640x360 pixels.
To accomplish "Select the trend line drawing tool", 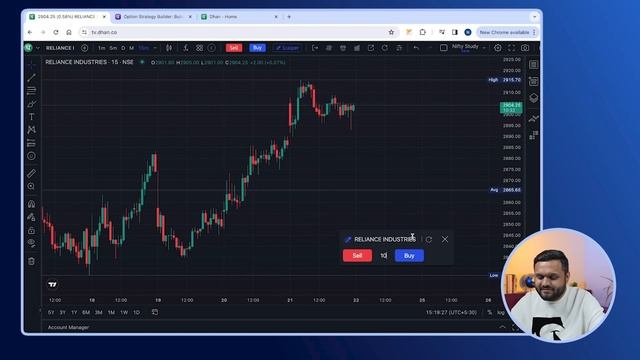I will pyautogui.click(x=31, y=78).
